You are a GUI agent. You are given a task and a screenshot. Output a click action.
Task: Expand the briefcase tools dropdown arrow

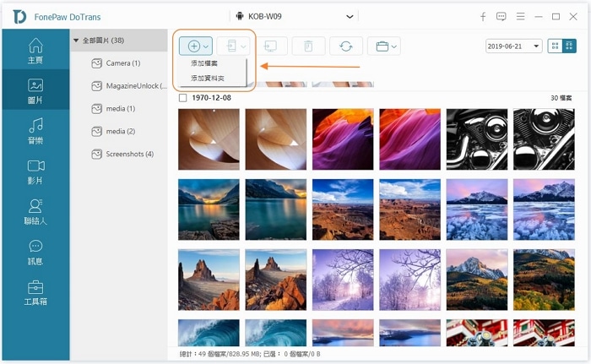[x=394, y=46]
